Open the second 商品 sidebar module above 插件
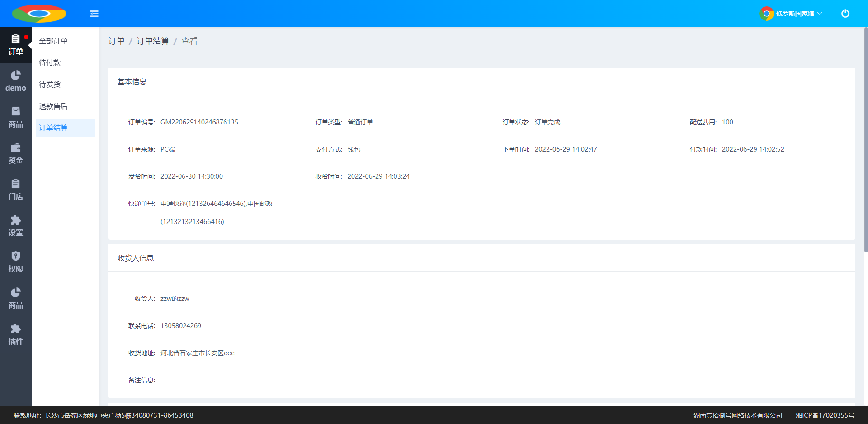 coord(16,299)
